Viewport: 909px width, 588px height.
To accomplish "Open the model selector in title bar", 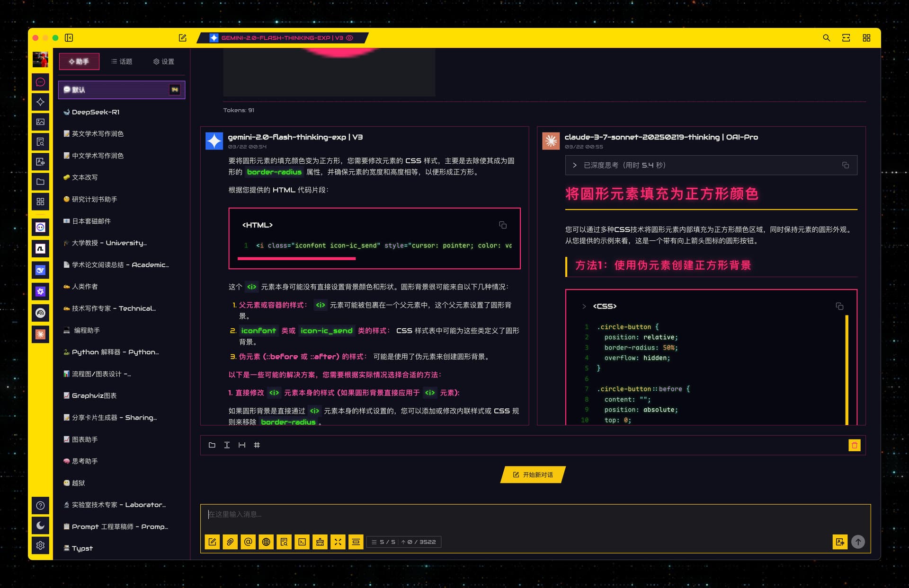I will coord(283,38).
